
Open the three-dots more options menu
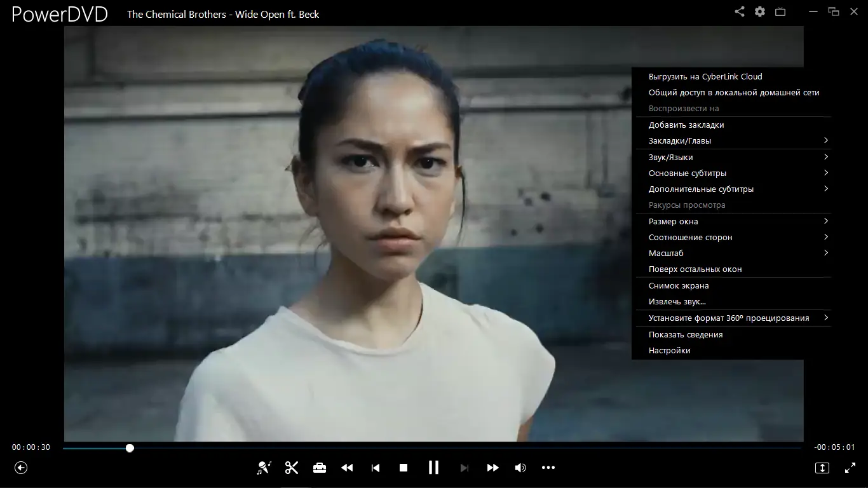(x=548, y=468)
